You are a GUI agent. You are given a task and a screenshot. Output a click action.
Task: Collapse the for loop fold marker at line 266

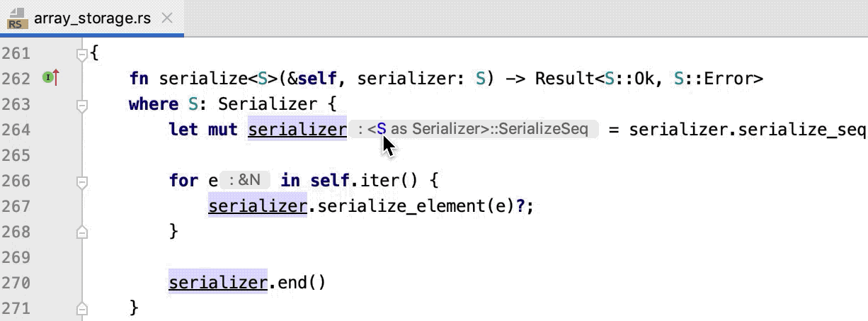[x=82, y=181]
